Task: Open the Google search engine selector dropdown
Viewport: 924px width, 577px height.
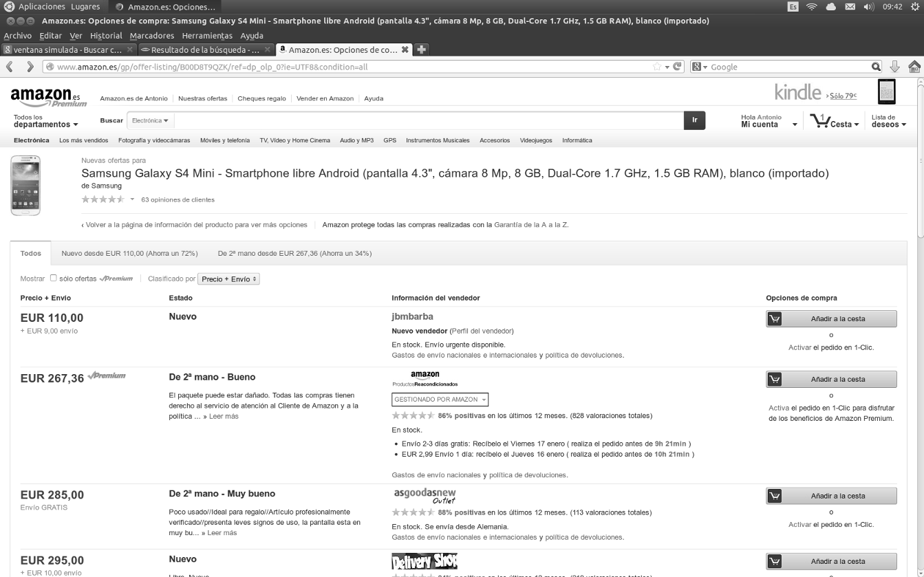Action: click(700, 67)
